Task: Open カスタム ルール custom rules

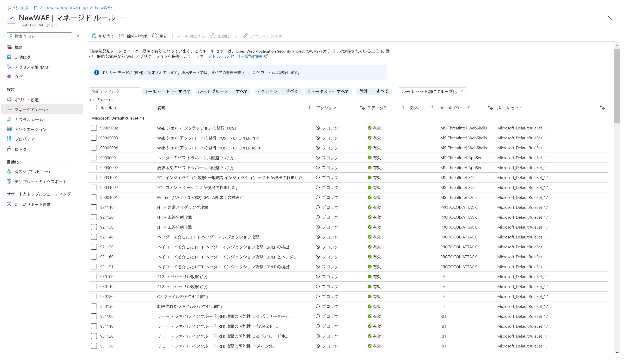Action: coord(29,120)
